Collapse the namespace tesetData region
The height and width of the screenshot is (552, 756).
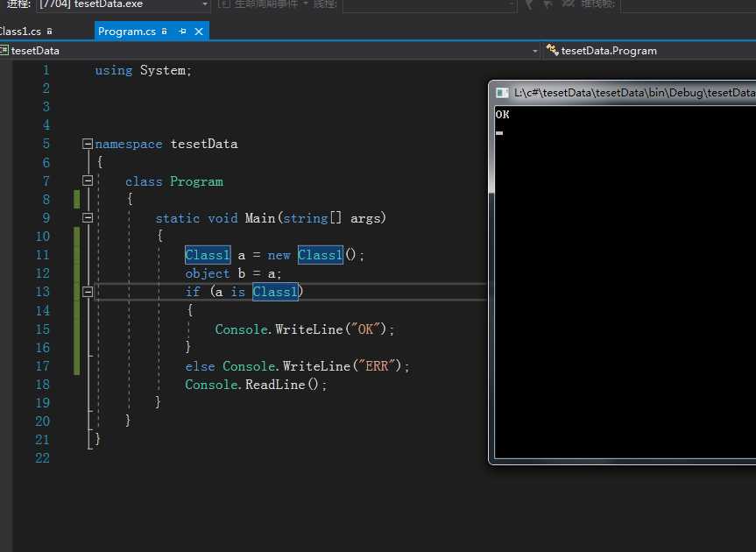click(88, 144)
